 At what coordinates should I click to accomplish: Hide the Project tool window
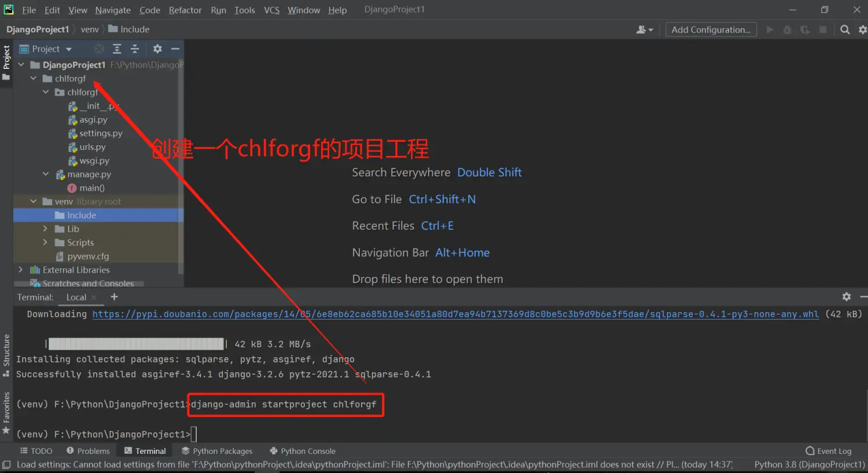(x=175, y=49)
